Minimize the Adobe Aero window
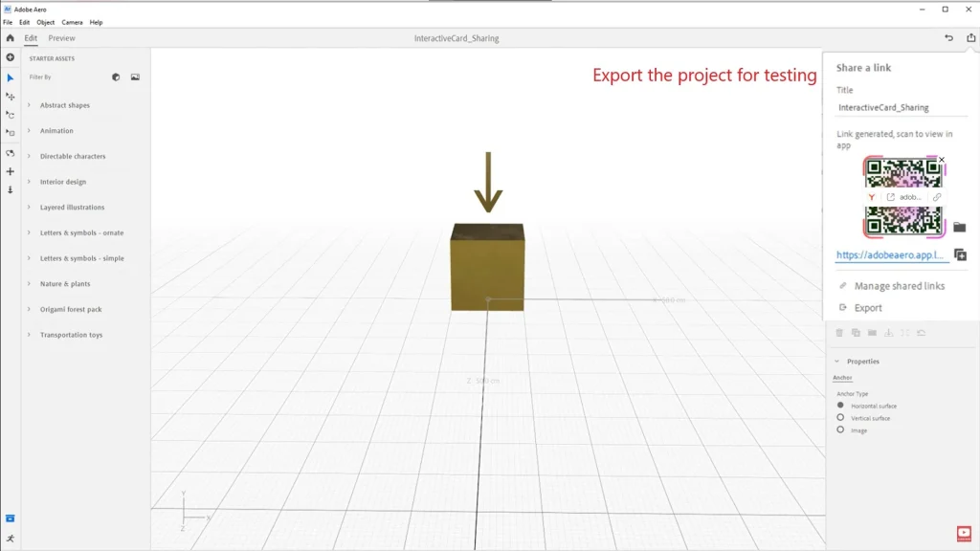The image size is (980, 551). (922, 10)
